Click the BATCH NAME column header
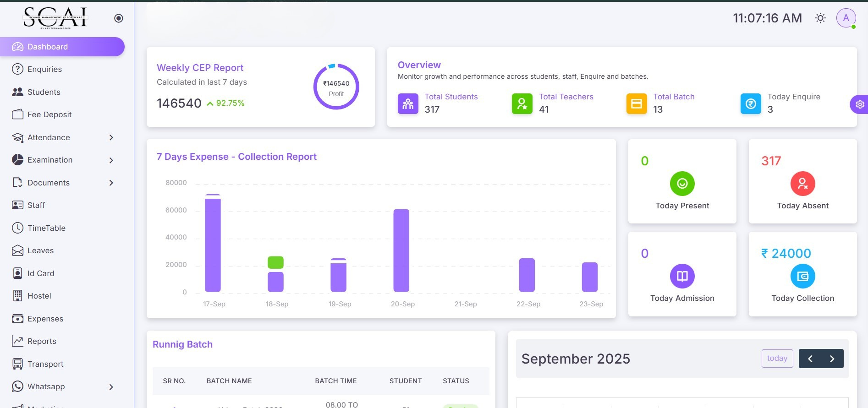 coord(229,381)
